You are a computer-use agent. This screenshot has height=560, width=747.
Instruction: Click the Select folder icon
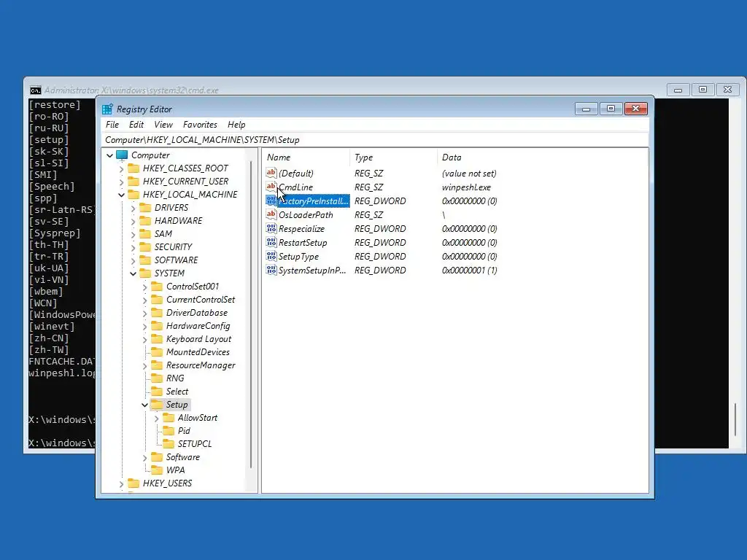(x=157, y=392)
